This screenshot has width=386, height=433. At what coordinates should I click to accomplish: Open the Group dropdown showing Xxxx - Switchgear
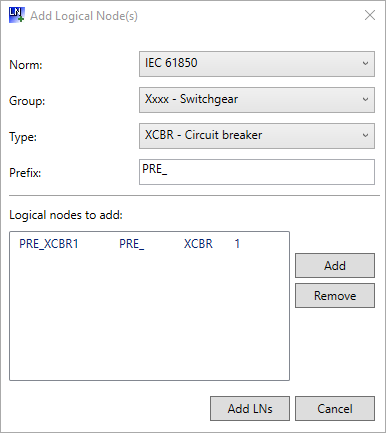pos(257,100)
